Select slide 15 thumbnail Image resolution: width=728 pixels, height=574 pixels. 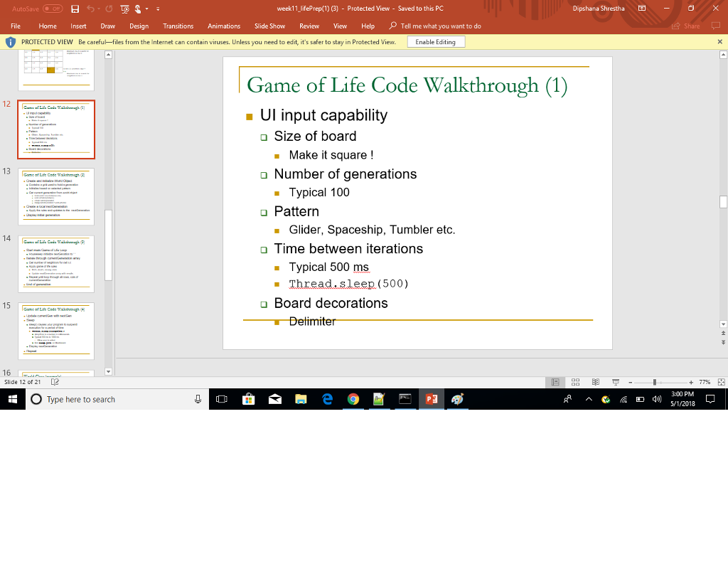(x=56, y=331)
